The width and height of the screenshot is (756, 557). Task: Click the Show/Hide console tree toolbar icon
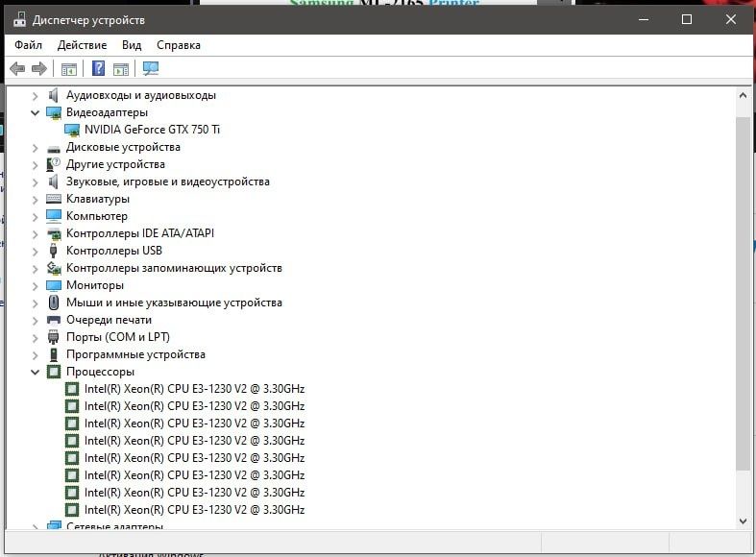click(x=69, y=69)
